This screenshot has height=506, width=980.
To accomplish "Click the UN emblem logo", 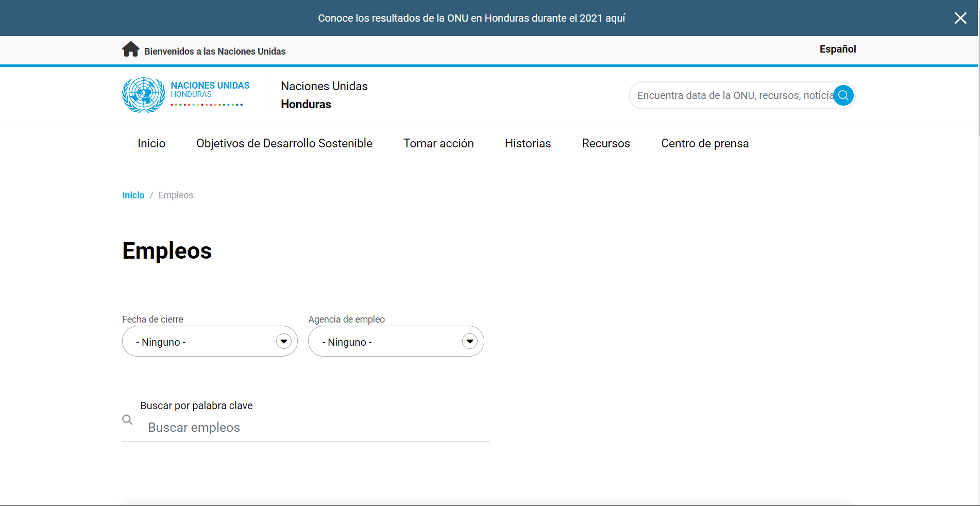I will 143,95.
